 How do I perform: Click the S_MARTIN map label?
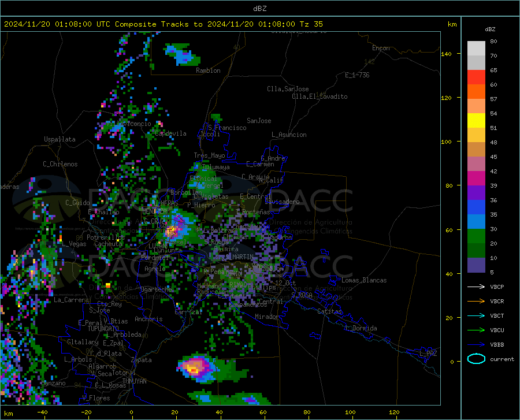239,257
